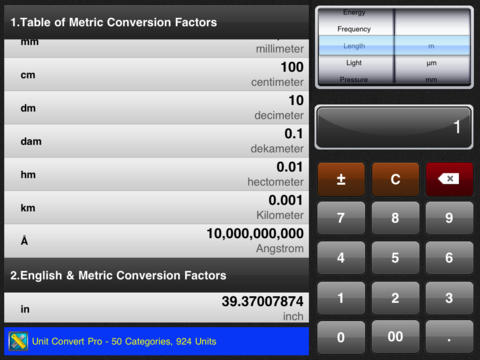Select the in inch row
Image resolution: width=480 pixels, height=360 pixels.
[156, 308]
